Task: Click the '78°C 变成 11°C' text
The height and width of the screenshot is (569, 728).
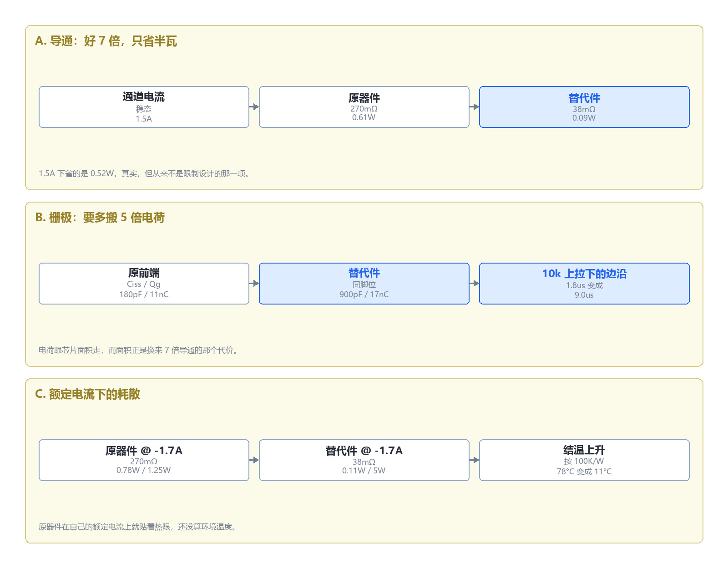Action: [x=584, y=472]
